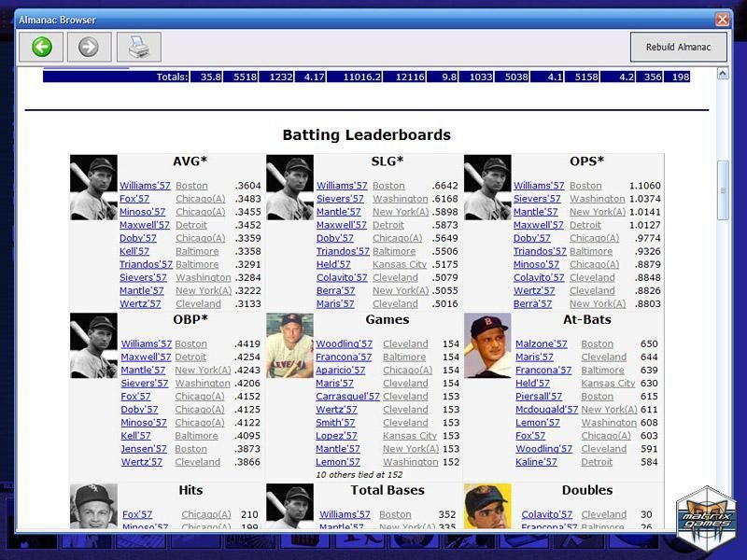This screenshot has width=747, height=560.
Task: Click the Rebuild Almanac button
Action: coord(678,47)
